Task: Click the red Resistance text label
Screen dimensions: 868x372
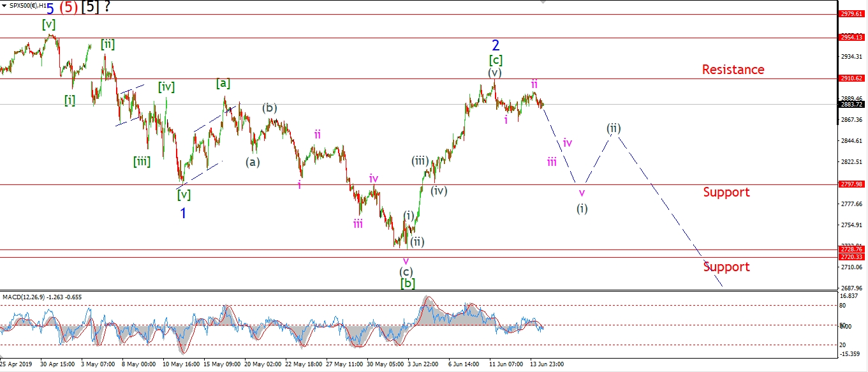Action: [x=733, y=70]
